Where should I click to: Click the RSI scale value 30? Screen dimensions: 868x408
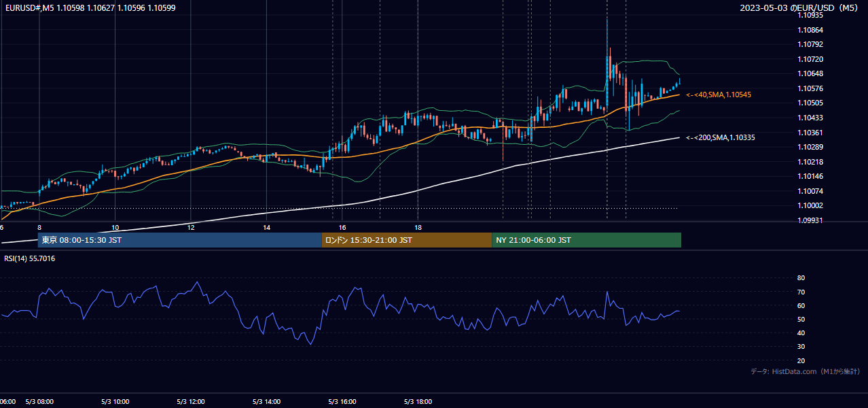point(801,346)
